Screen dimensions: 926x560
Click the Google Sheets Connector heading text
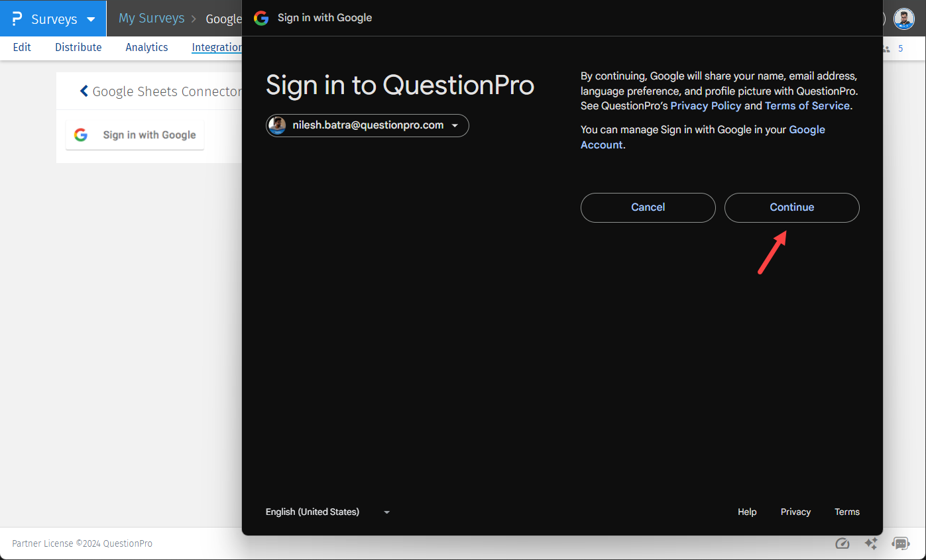pyautogui.click(x=166, y=91)
